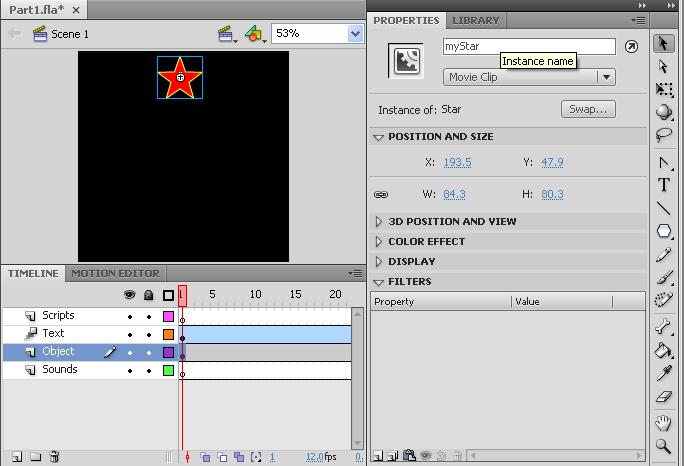Select the Eraser tool
684x466 pixels.
[x=663, y=396]
